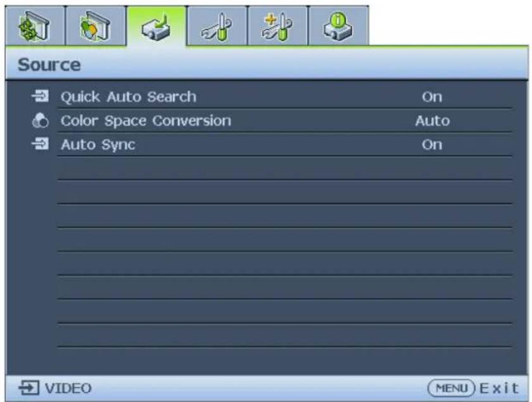Click the MENU button to exit
The height and width of the screenshot is (402, 532).
tap(451, 388)
